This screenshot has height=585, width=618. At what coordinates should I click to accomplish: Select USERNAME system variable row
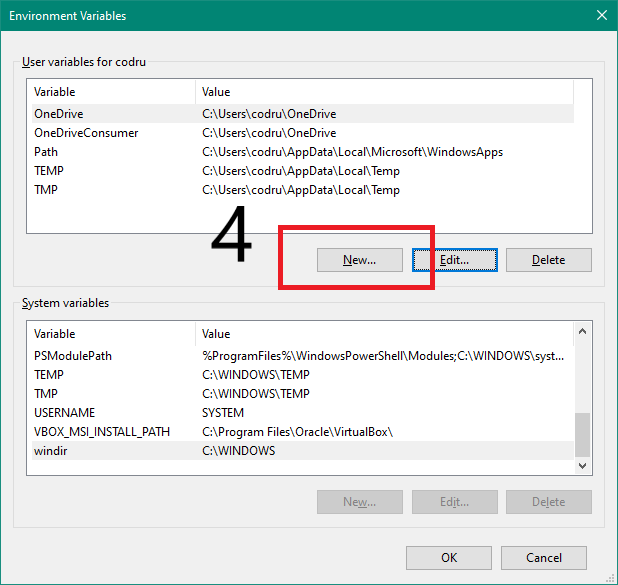pyautogui.click(x=64, y=413)
